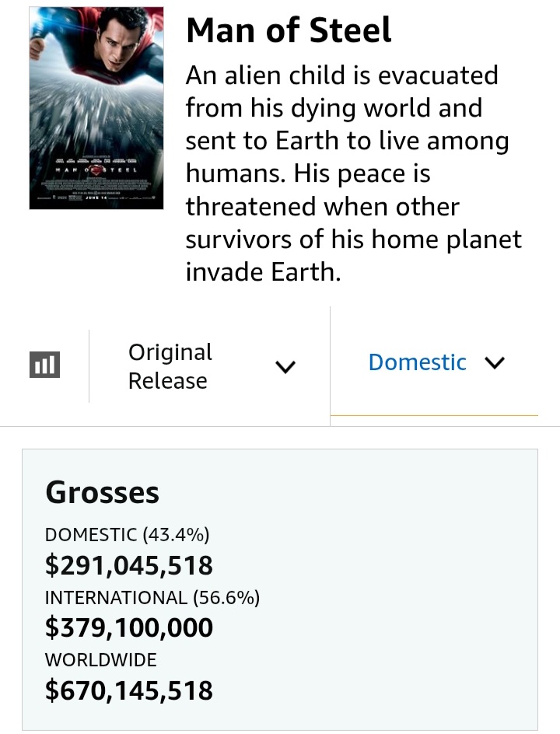Select the DOMESTIC (43.4%) label
The width and height of the screenshot is (560, 734).
pos(127,534)
